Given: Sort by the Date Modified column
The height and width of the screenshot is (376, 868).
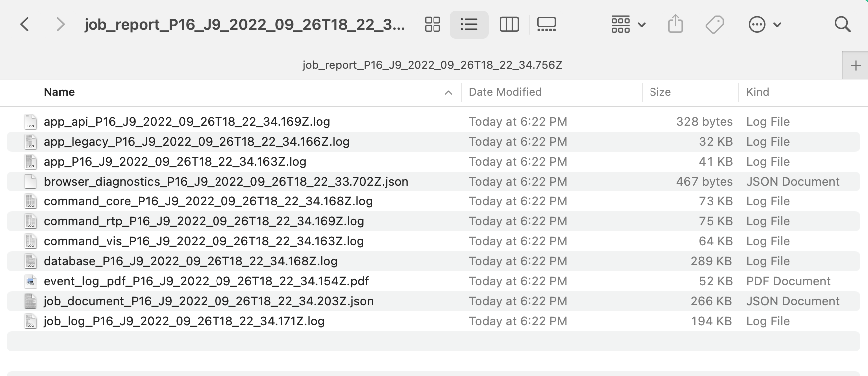Looking at the screenshot, I should pos(505,92).
